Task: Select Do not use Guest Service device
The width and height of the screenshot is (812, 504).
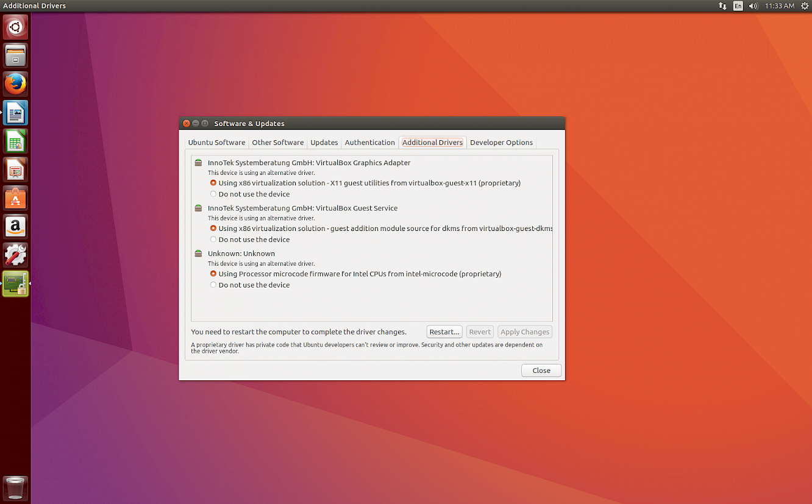Action: click(x=250, y=240)
